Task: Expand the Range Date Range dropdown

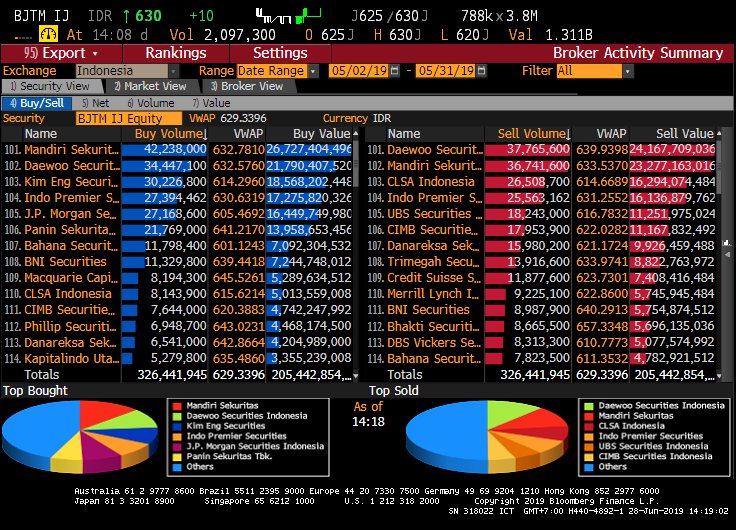Action: tap(313, 71)
